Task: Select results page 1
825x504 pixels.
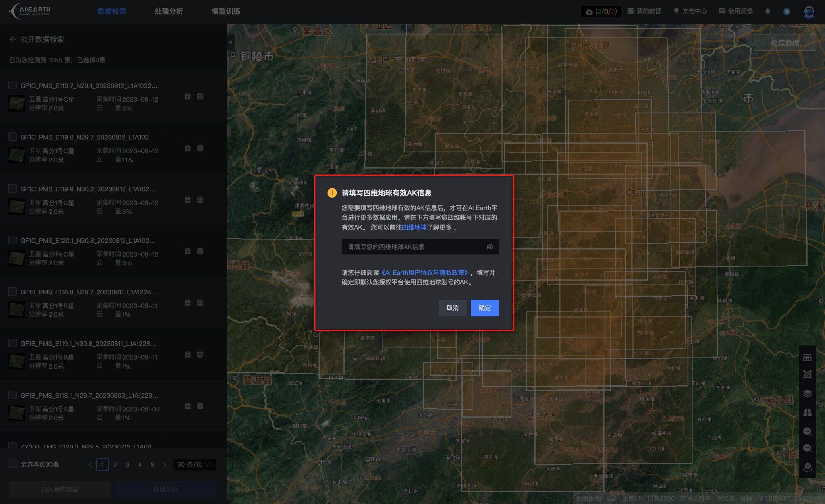Action: tap(103, 465)
